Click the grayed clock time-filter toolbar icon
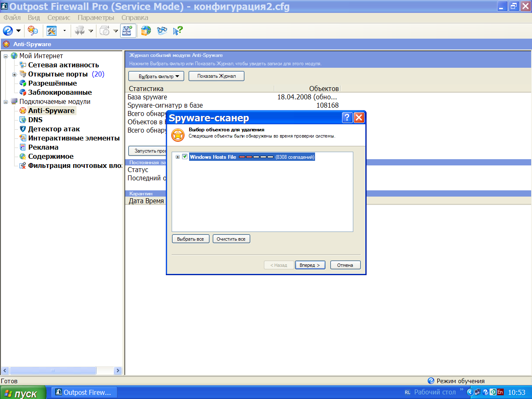The width and height of the screenshot is (532, 399). (105, 31)
